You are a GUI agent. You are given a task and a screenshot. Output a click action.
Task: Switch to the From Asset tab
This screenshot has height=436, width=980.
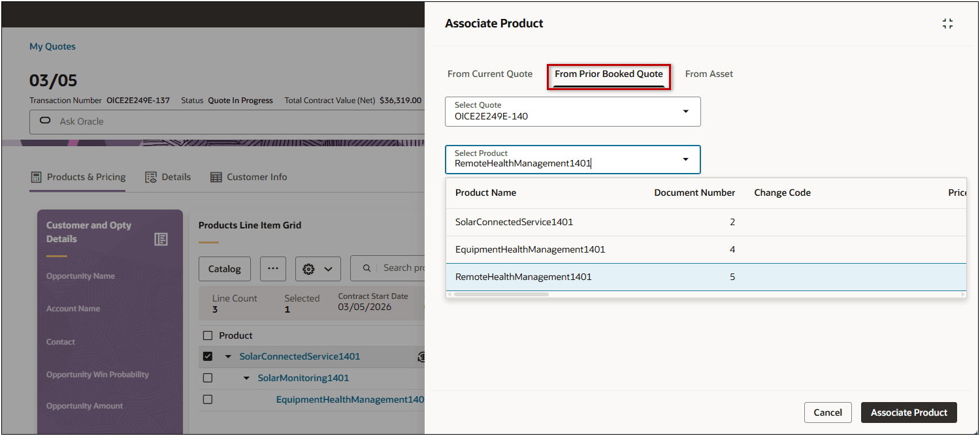click(709, 74)
